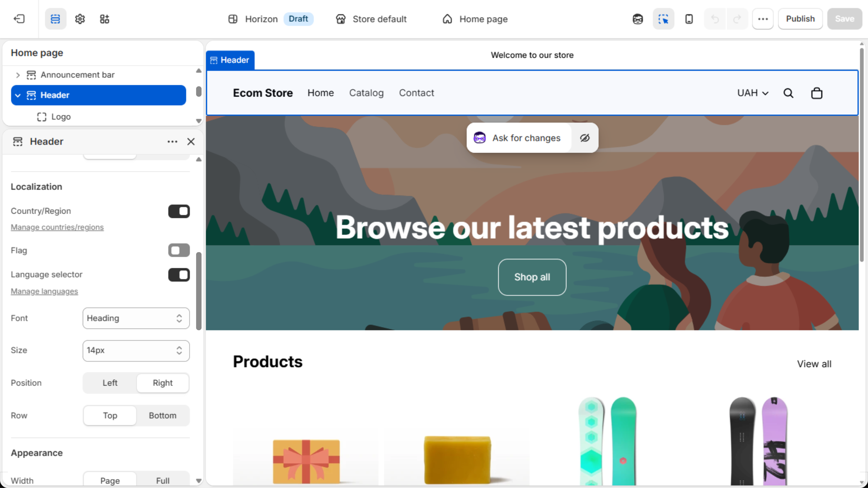
Task: Set Position to Left
Action: point(110,383)
